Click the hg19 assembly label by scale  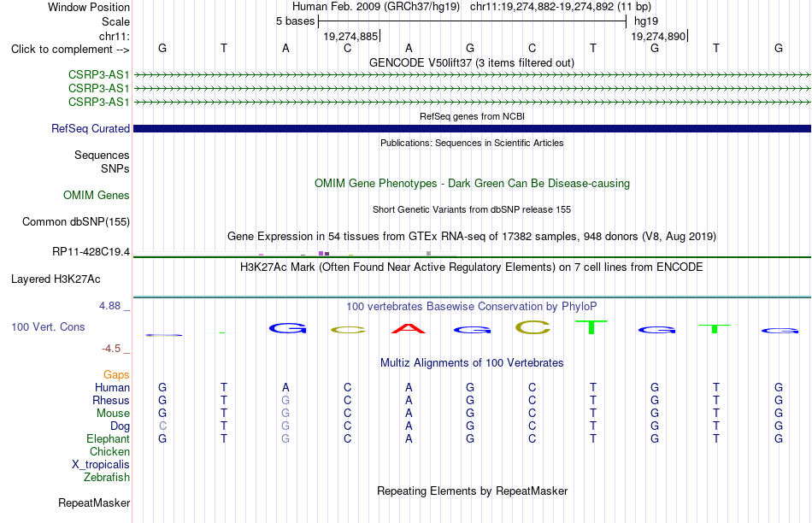(646, 21)
